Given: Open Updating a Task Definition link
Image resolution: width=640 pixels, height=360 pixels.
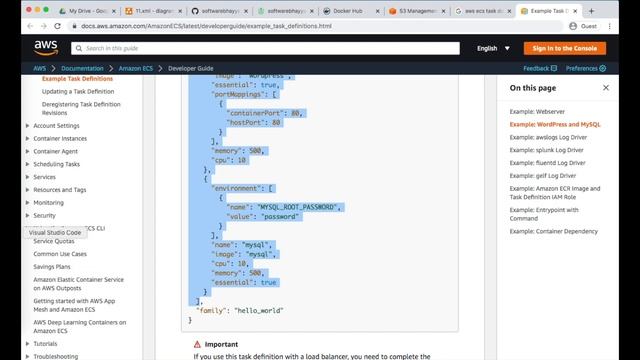Looking at the screenshot, I should click(x=78, y=91).
